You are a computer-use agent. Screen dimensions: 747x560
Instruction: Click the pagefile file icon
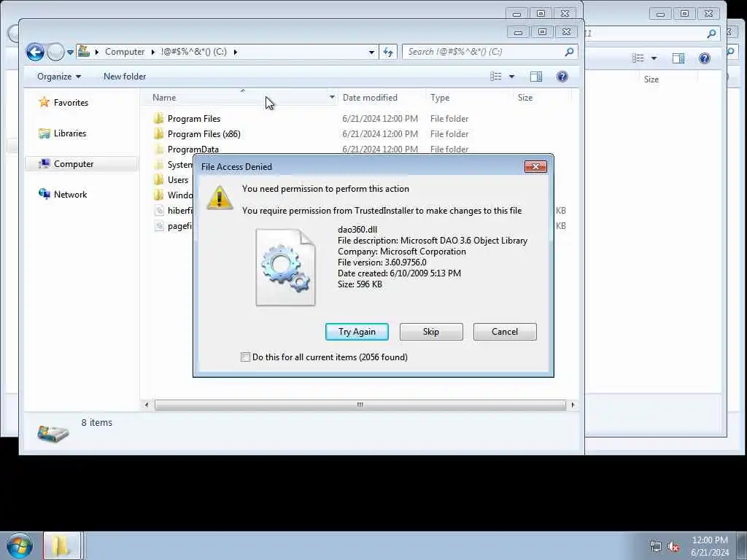click(x=160, y=226)
